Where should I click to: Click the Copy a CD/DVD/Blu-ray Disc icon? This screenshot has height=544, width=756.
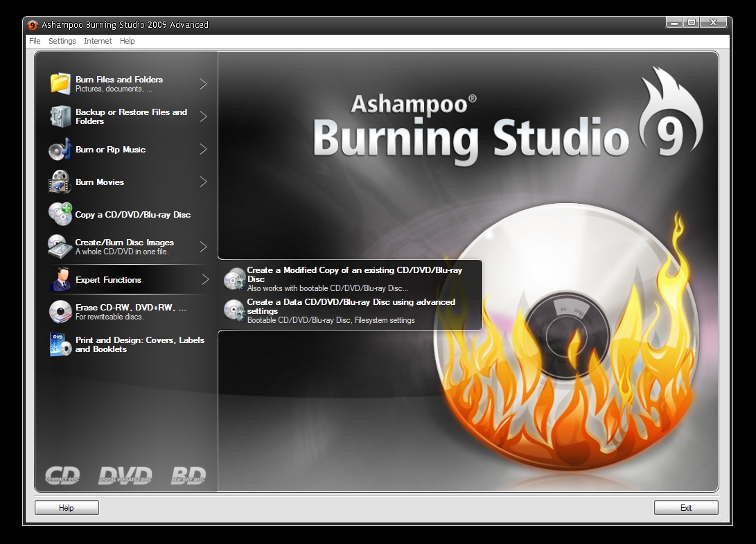tap(60, 214)
